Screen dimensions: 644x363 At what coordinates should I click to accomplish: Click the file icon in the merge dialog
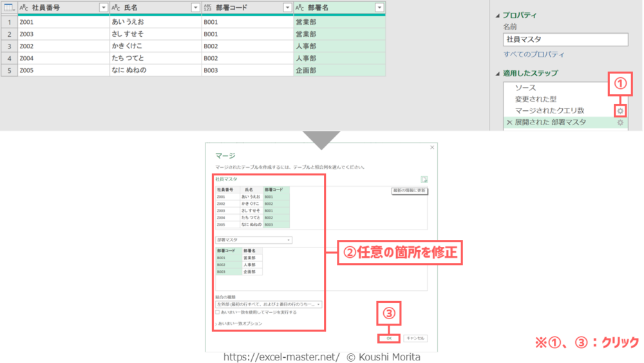click(x=424, y=180)
